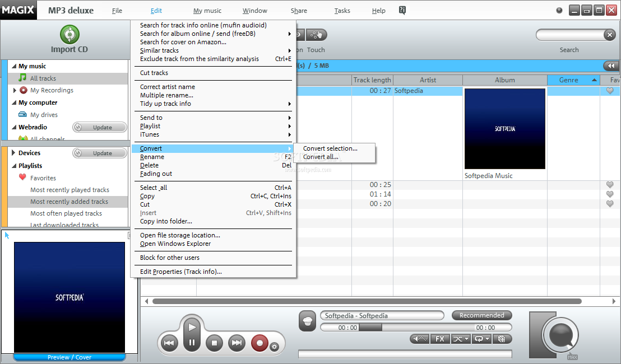The width and height of the screenshot is (621, 364).
Task: Click the Recommended button
Action: [x=481, y=315]
